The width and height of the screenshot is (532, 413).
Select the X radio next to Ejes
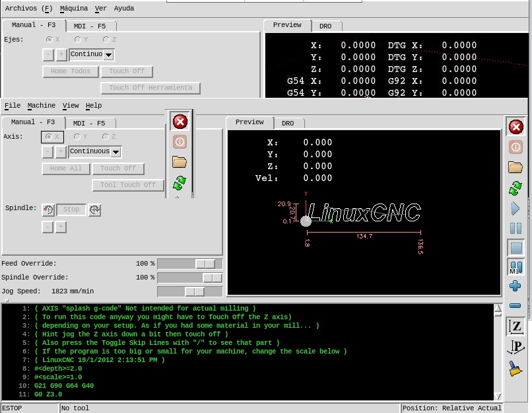[53, 40]
